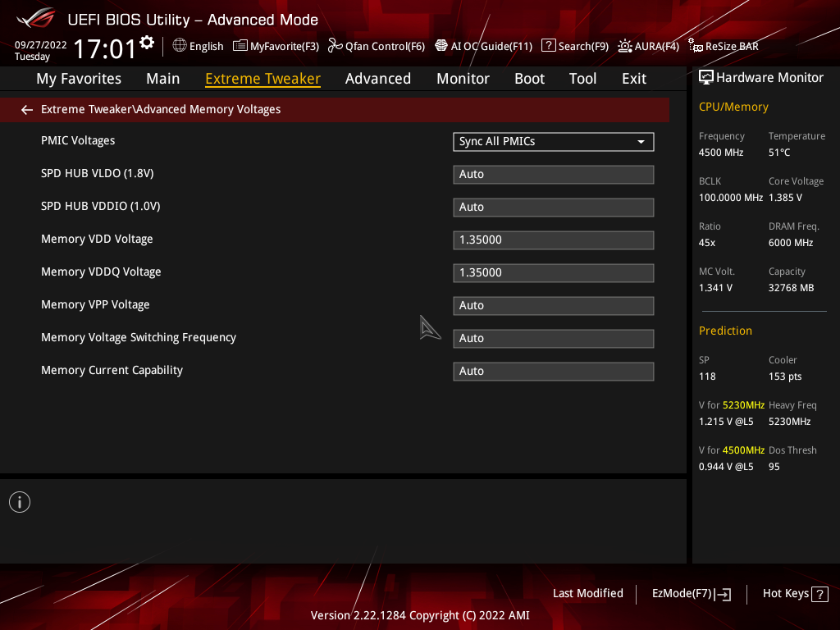Click the SP 118 prediction value
This screenshot has width=840, height=630.
click(x=707, y=376)
